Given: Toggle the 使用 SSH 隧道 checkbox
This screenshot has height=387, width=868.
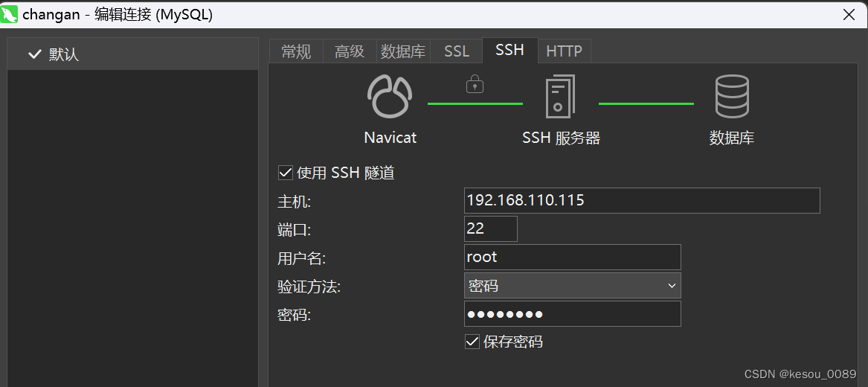Looking at the screenshot, I should [x=285, y=173].
